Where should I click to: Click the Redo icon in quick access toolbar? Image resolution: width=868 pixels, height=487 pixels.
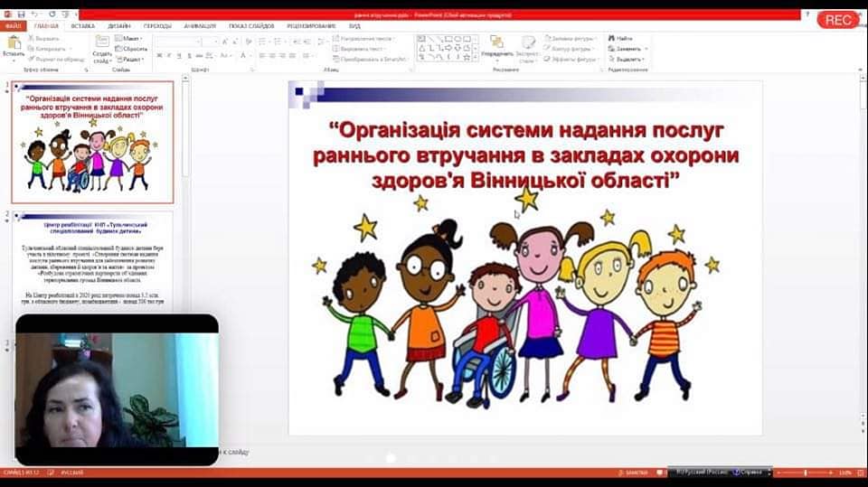click(x=52, y=14)
